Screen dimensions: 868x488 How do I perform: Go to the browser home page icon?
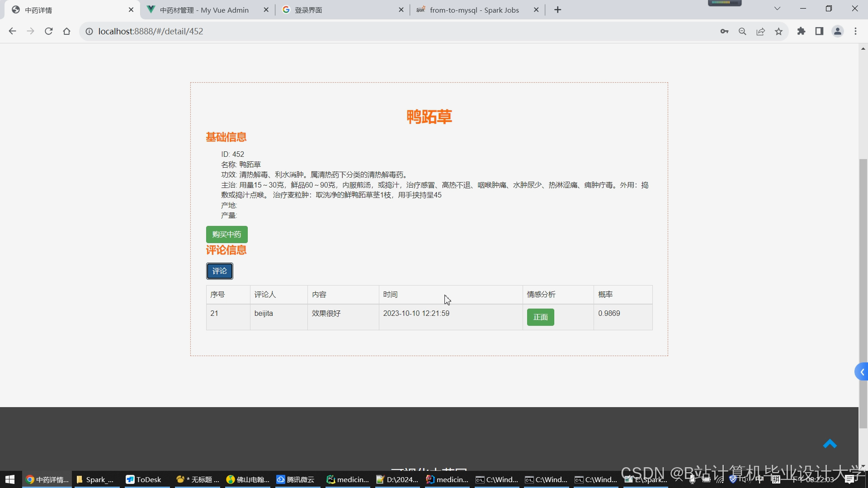point(67,31)
